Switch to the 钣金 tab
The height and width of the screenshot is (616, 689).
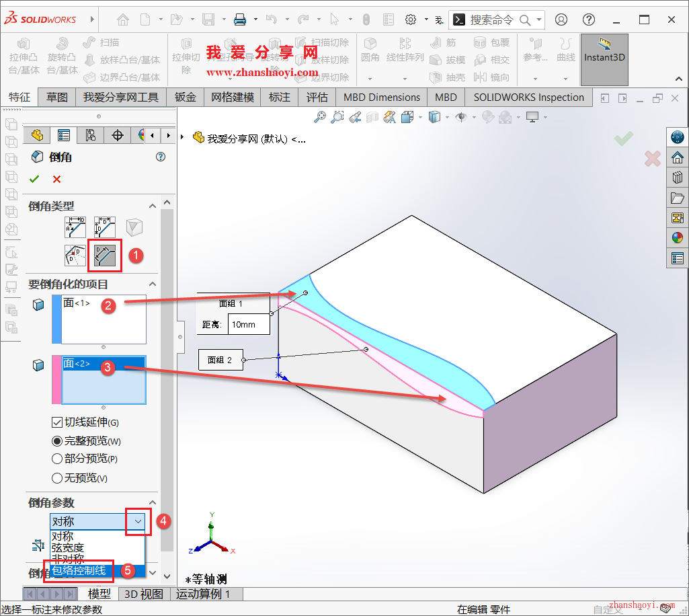coord(185,97)
